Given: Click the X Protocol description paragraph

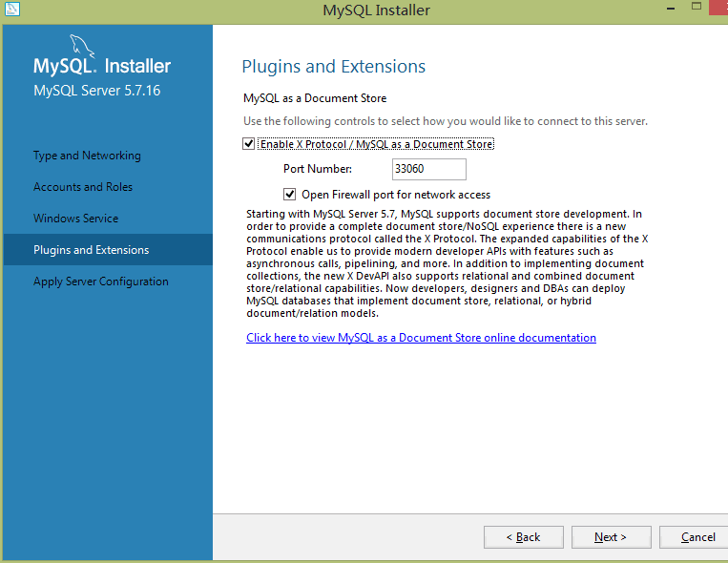Looking at the screenshot, I should point(447,263).
